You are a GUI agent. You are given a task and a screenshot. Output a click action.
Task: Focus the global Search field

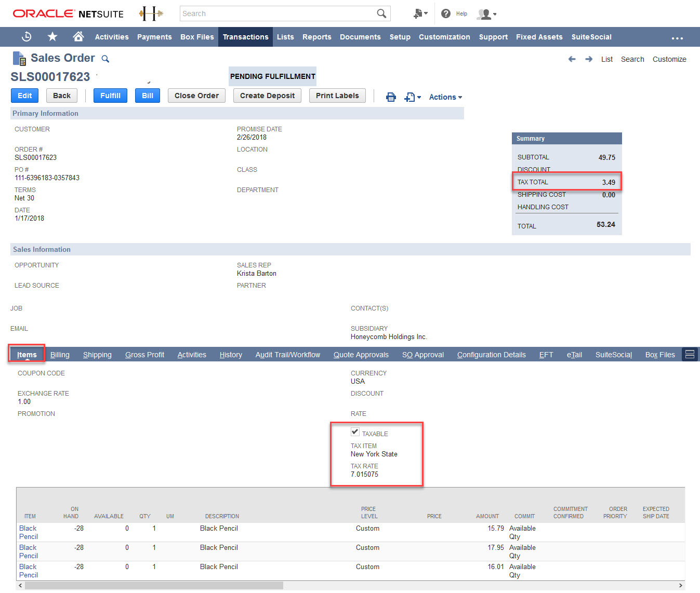click(278, 14)
